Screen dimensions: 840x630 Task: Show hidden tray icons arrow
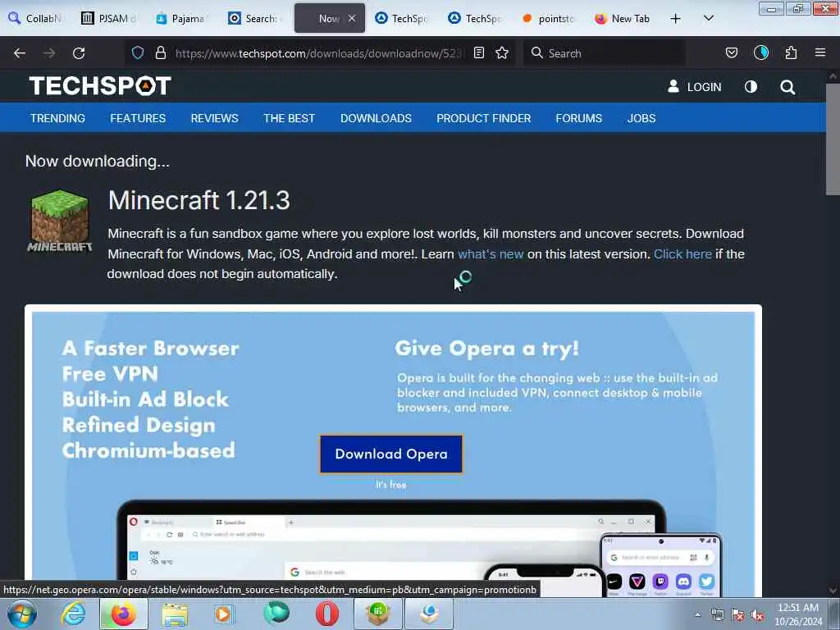click(x=697, y=614)
